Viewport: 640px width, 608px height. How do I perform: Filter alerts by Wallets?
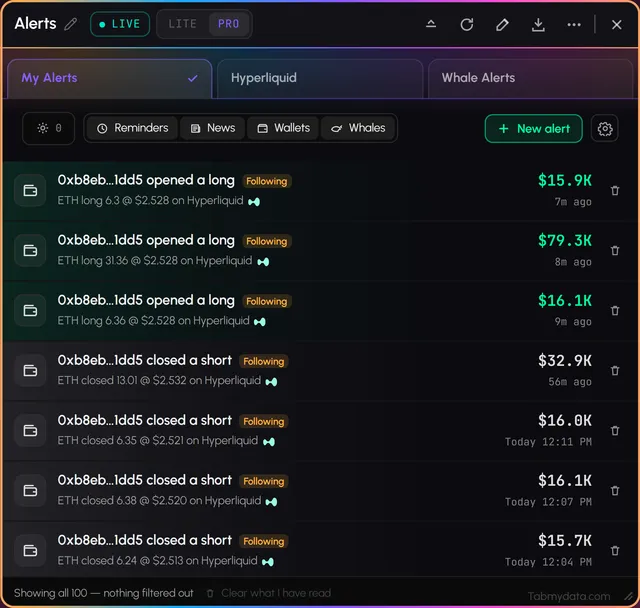click(x=283, y=128)
